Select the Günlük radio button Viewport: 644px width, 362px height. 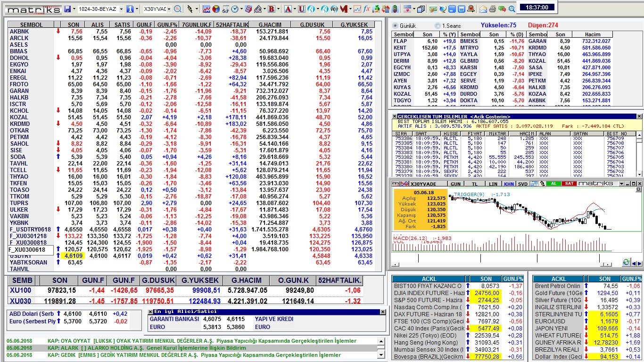click(395, 25)
